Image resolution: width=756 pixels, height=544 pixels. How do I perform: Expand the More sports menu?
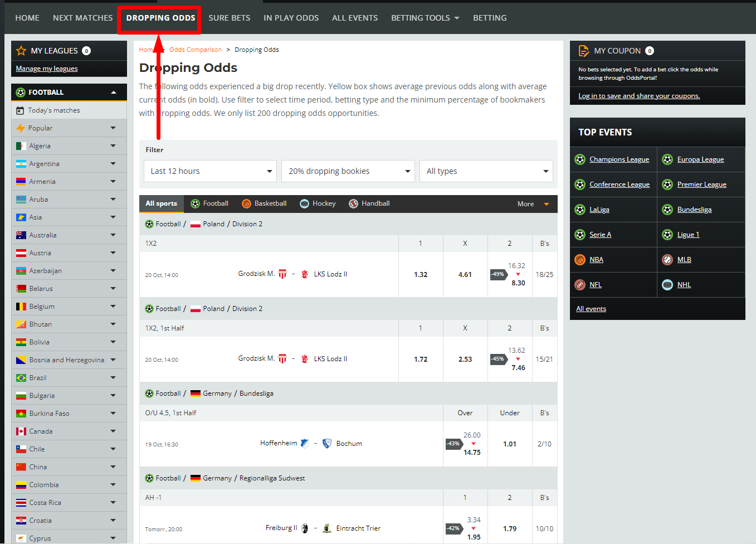click(x=533, y=204)
